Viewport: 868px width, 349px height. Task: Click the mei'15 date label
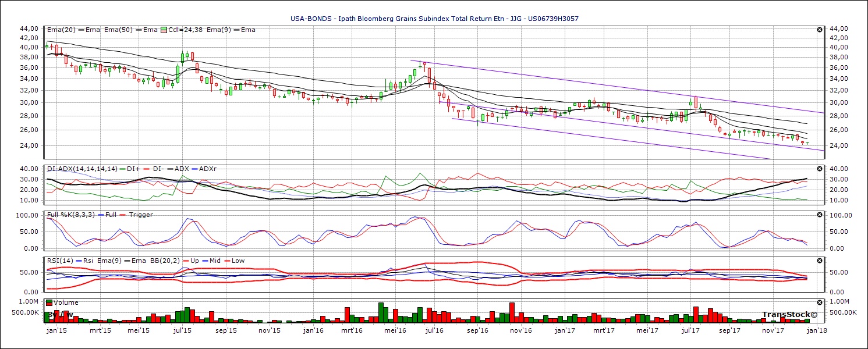pos(138,330)
